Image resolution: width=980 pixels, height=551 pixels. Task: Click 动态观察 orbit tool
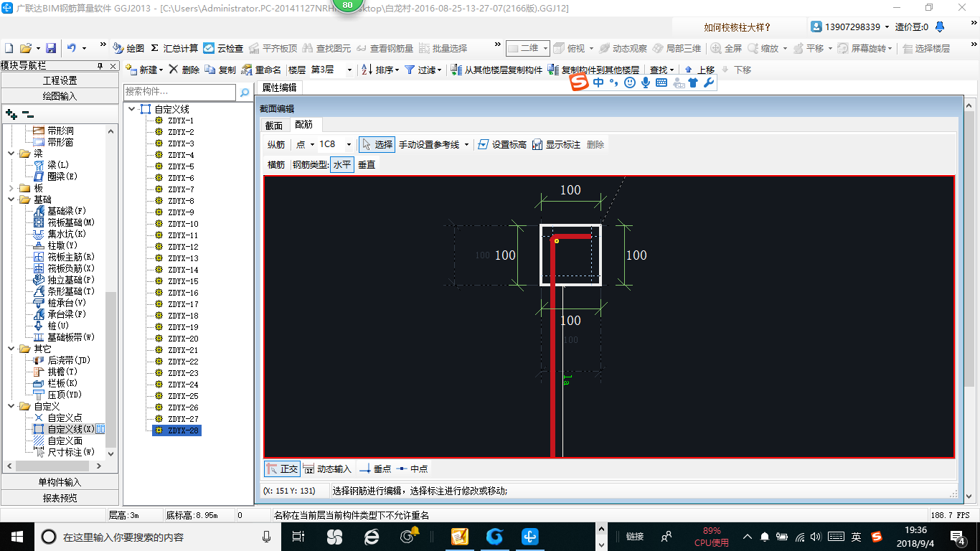(623, 48)
